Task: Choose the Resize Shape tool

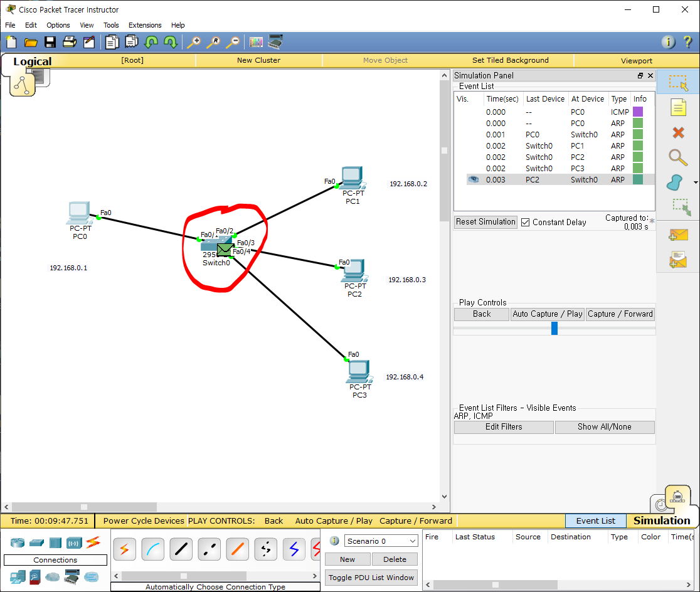Action: pos(681,207)
